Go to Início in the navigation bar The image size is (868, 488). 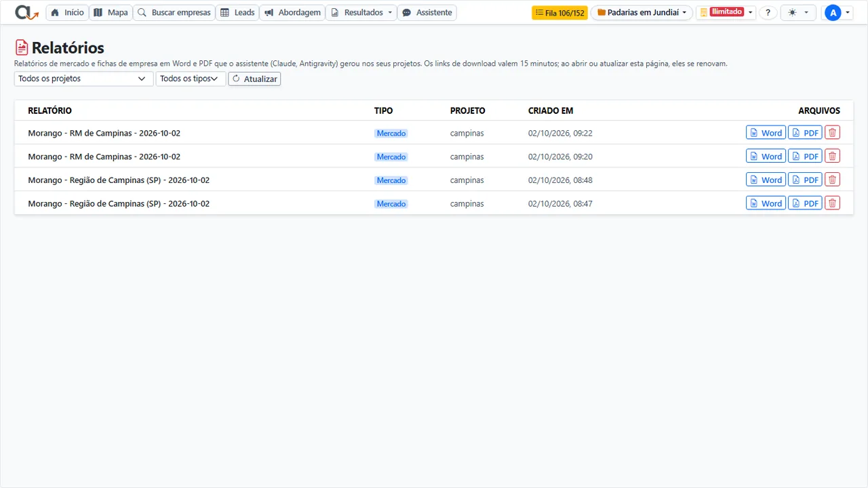(x=67, y=12)
